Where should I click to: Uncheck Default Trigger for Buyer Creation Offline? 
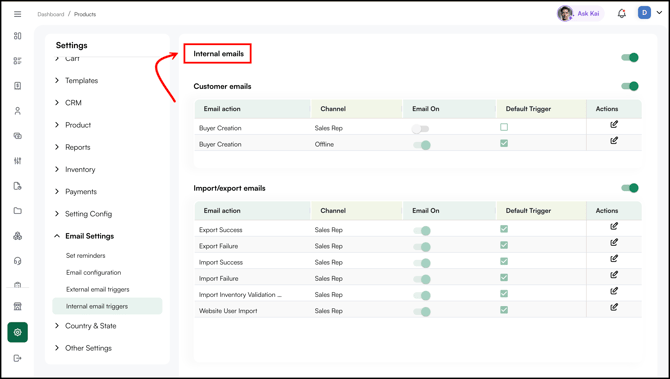pos(504,143)
